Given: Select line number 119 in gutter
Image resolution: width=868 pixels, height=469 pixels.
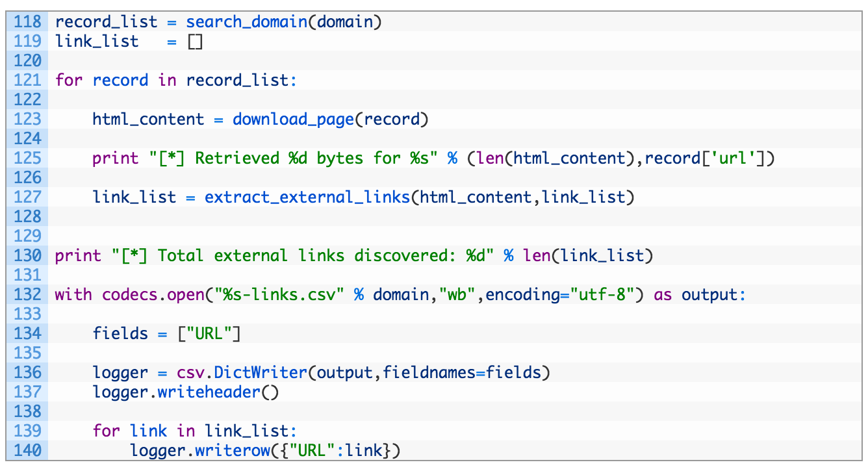Looking at the screenshot, I should (x=27, y=42).
